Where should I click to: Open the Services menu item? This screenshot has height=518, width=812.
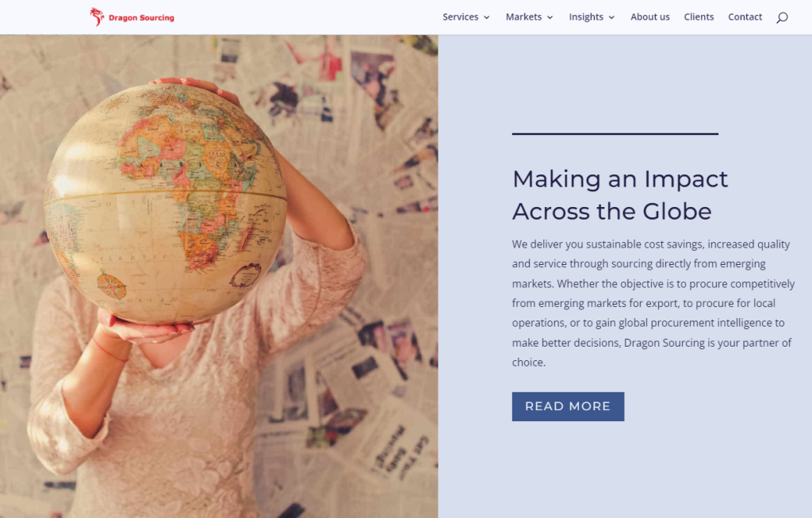[461, 17]
